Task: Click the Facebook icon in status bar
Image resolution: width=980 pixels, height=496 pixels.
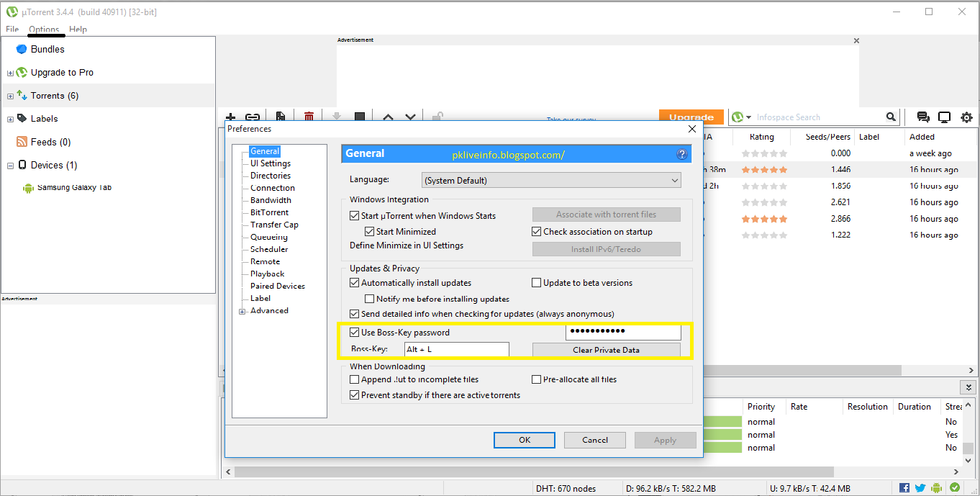Action: (x=904, y=488)
